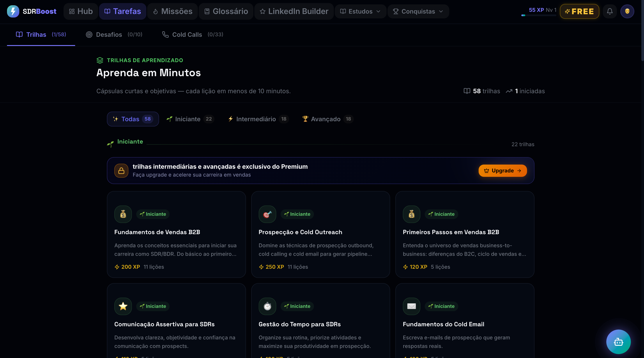Click the SDRBoost lightning bolt logo
This screenshot has width=644, height=358.
click(x=13, y=11)
